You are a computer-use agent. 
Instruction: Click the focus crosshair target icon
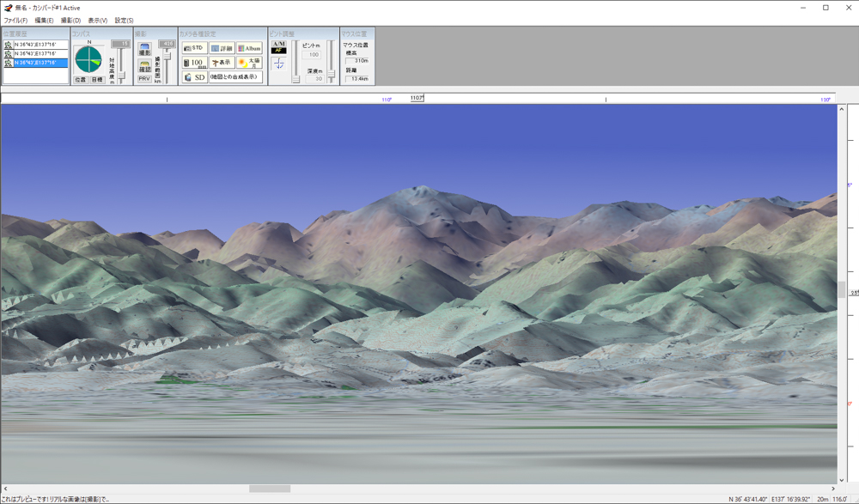pyautogui.click(x=279, y=64)
